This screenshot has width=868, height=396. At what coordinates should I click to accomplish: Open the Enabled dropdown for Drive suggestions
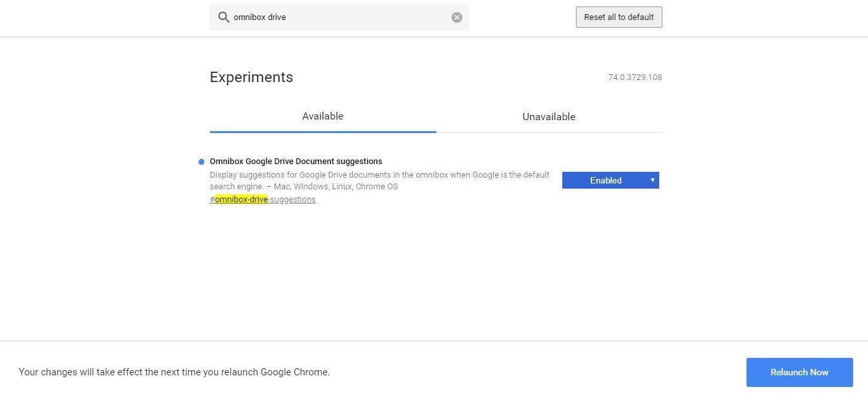click(x=611, y=180)
